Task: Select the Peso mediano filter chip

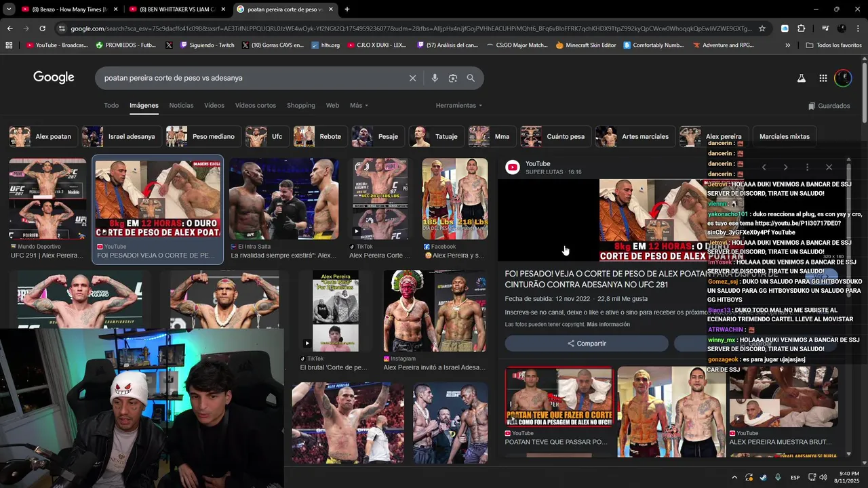Action: 203,136
